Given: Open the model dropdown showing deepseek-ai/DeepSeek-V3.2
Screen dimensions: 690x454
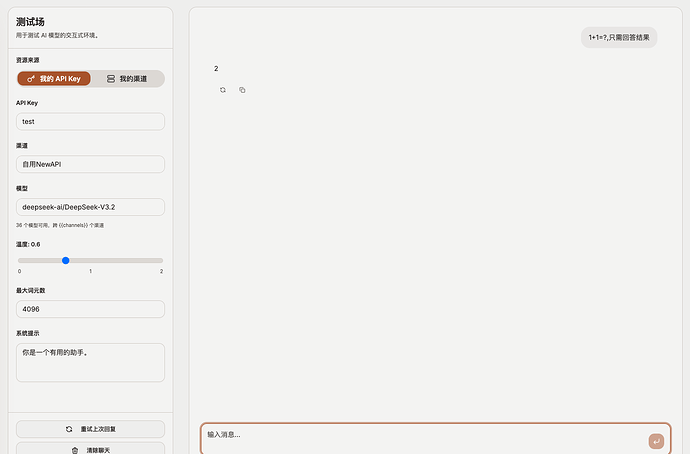Looking at the screenshot, I should tap(90, 207).
